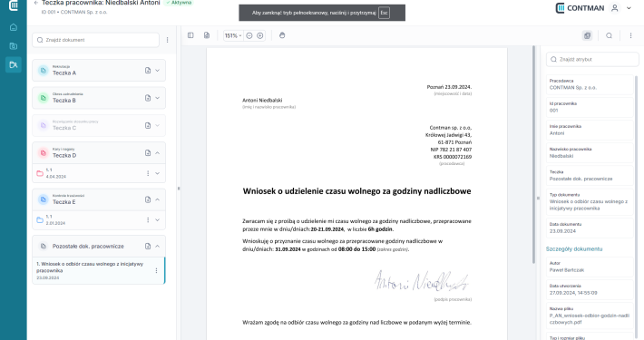This screenshot has width=644, height=340.
Task: Click the zoom in plus icon
Action: click(x=260, y=35)
